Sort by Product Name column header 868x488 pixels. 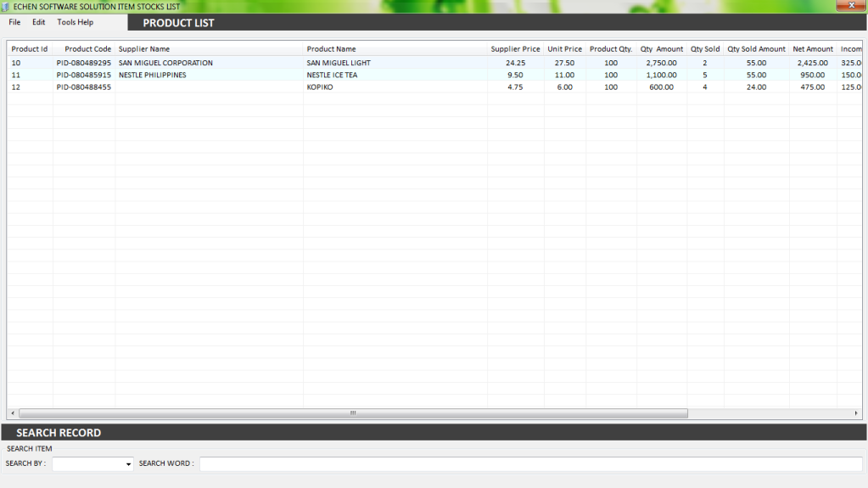click(x=395, y=48)
